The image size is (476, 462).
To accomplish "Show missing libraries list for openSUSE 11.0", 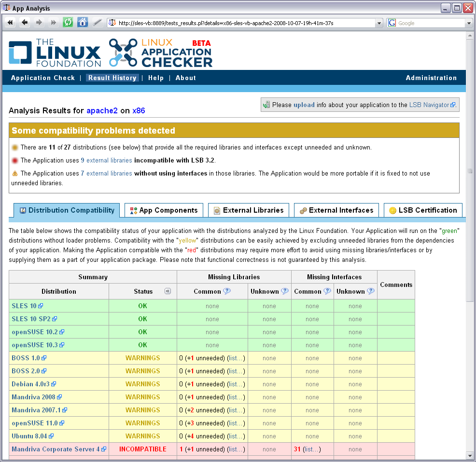I will point(236,423).
